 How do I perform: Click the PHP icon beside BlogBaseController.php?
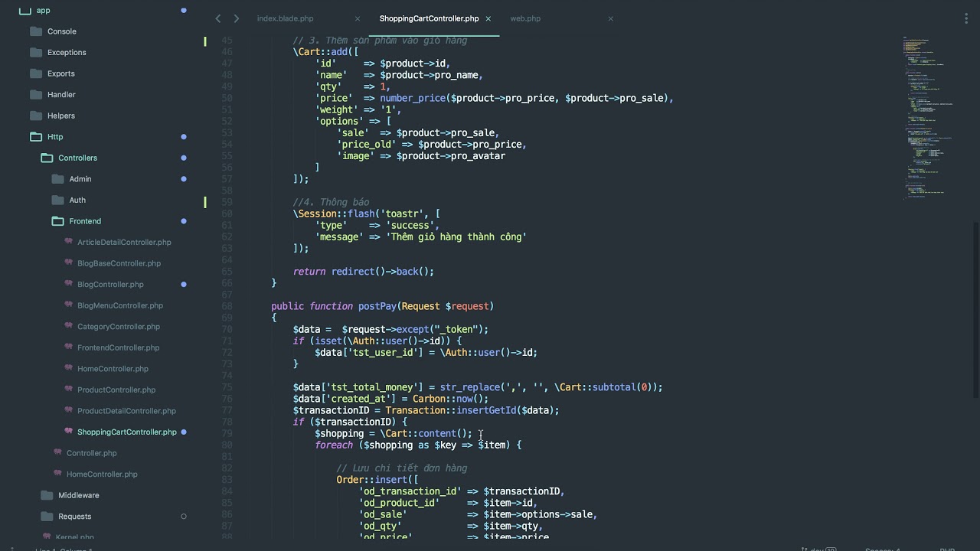pos(69,263)
